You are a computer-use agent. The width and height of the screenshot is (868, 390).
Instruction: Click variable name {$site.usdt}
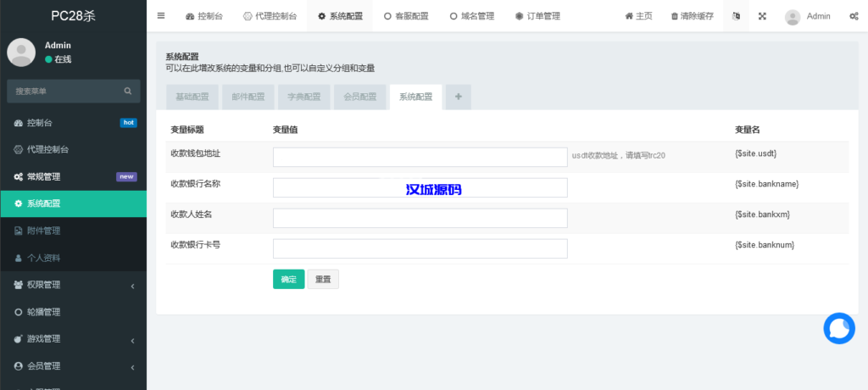coord(755,153)
